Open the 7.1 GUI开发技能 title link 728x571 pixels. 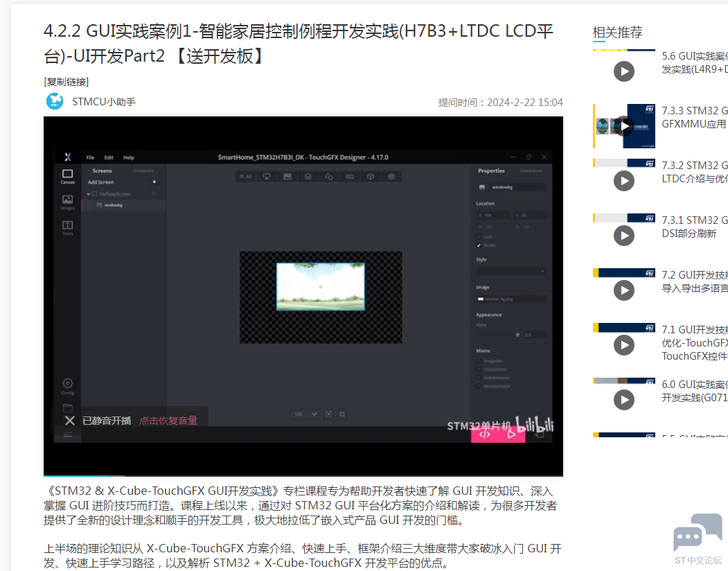pyautogui.click(x=695, y=343)
